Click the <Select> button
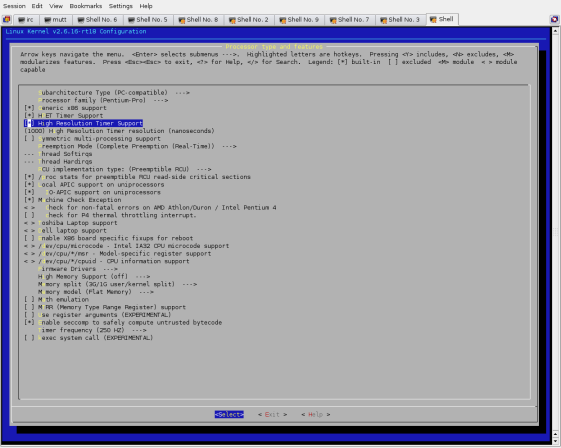 click(x=229, y=414)
